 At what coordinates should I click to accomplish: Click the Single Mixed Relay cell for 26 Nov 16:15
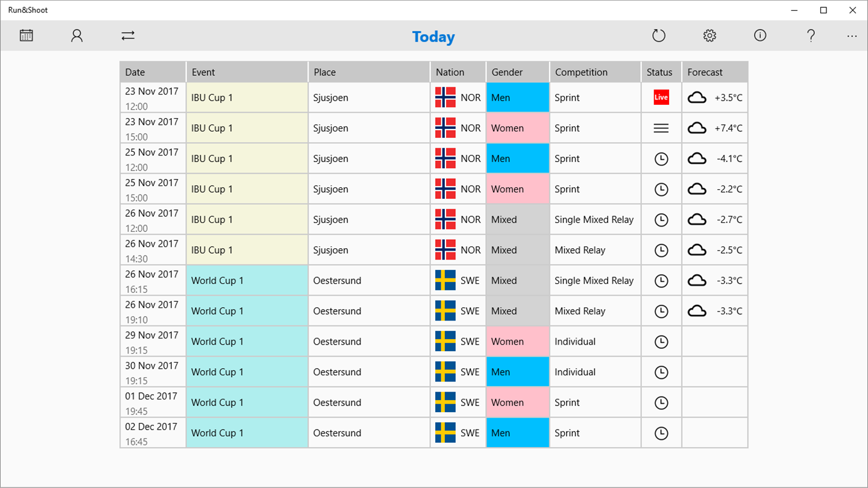595,281
